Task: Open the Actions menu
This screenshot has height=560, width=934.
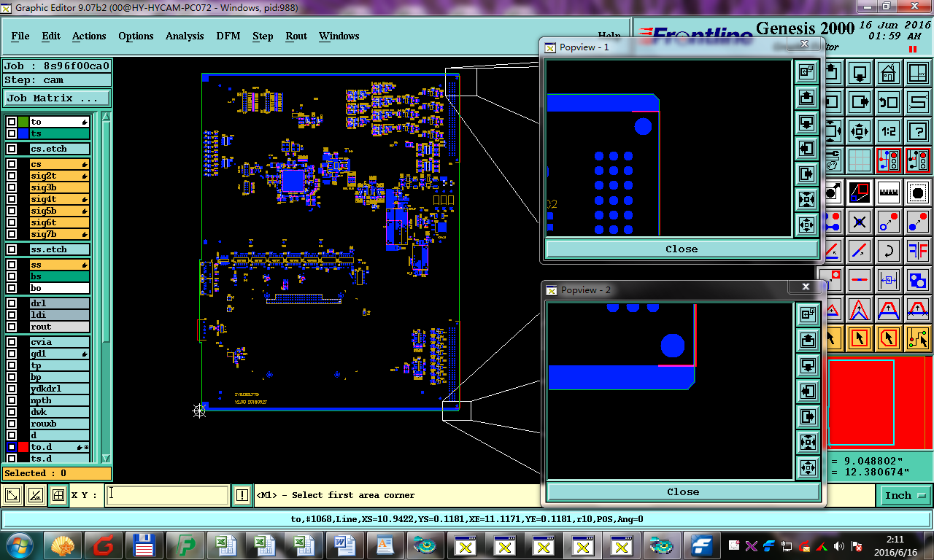Action: pos(89,36)
